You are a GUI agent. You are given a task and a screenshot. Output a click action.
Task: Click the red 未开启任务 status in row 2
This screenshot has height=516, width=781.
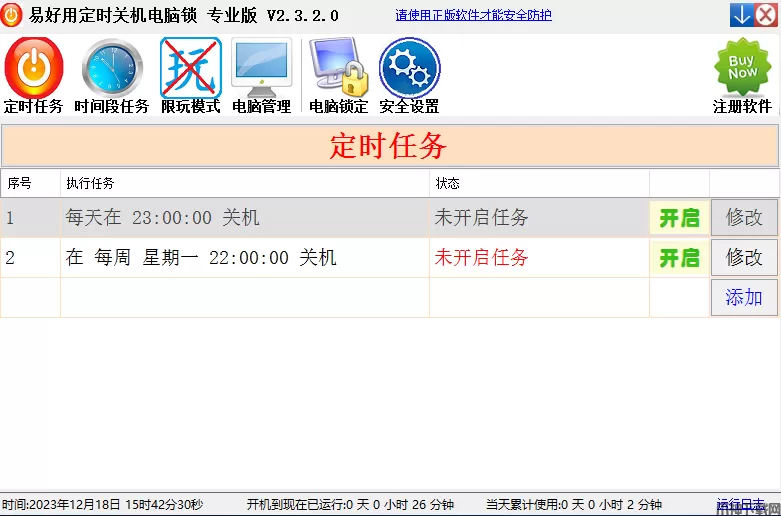[481, 258]
